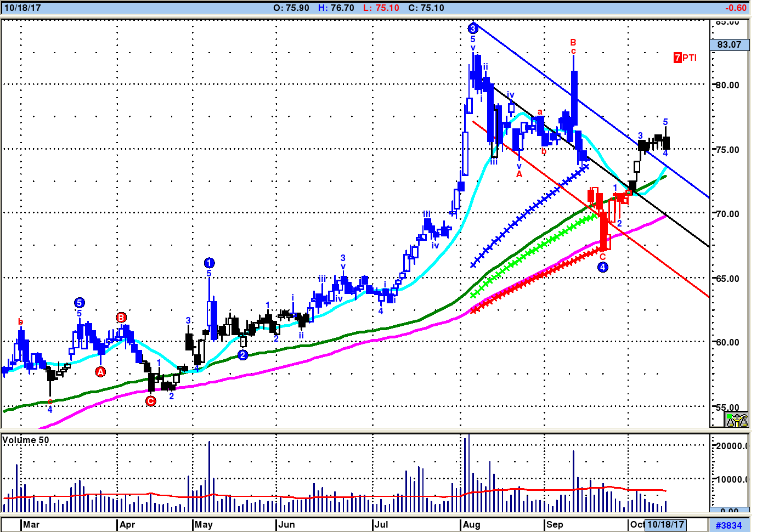Click the 10/18/17 date in the header bar
The width and height of the screenshot is (768, 532).
(x=22, y=8)
